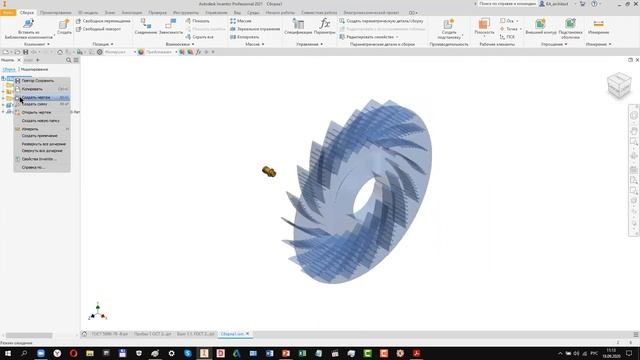
Task: Switch to the Инструменты ribbon tab
Action: tap(186, 13)
